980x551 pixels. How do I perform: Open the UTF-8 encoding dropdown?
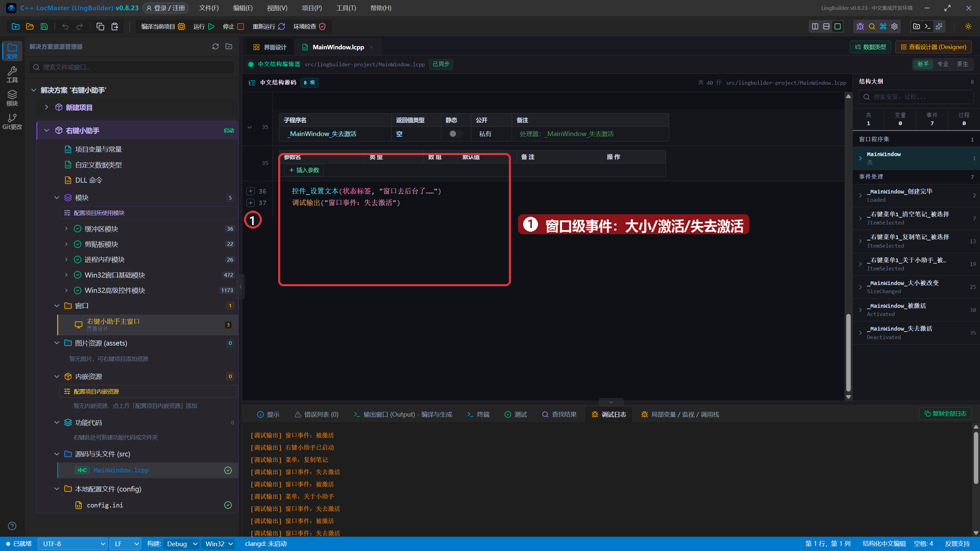tap(72, 544)
